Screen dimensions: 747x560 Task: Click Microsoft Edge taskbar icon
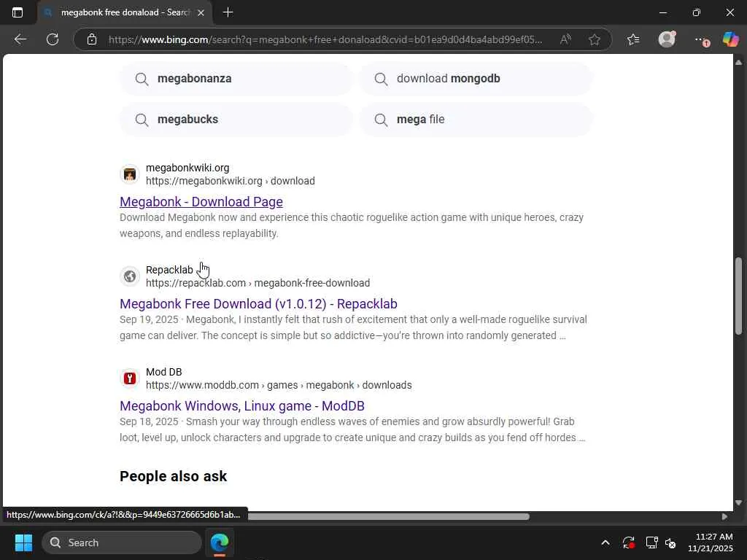pos(220,542)
